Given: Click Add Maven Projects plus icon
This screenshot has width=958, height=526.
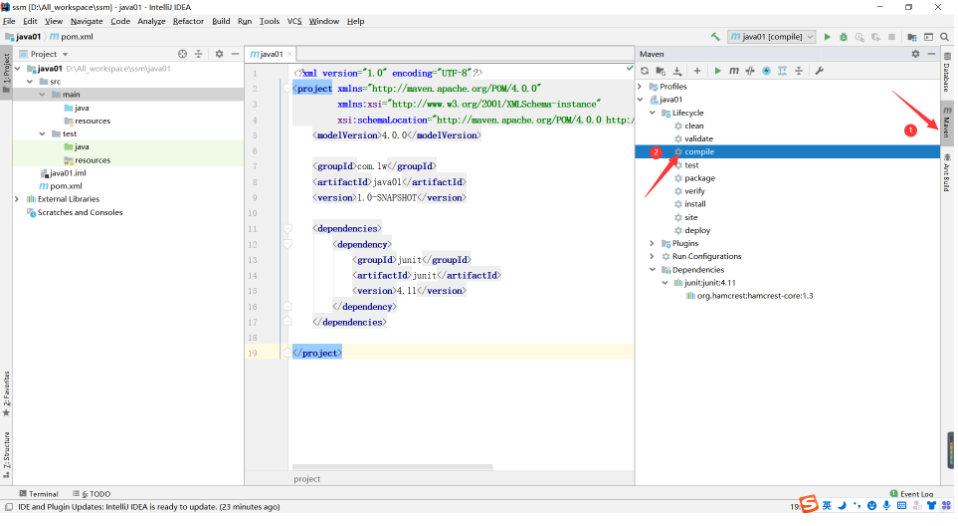Looking at the screenshot, I should 697,71.
